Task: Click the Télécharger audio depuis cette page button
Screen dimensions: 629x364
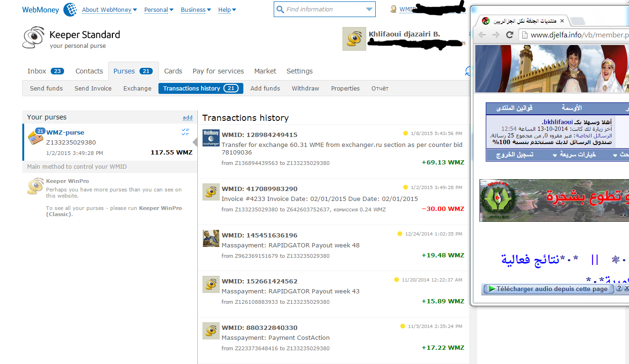Action: click(x=548, y=289)
